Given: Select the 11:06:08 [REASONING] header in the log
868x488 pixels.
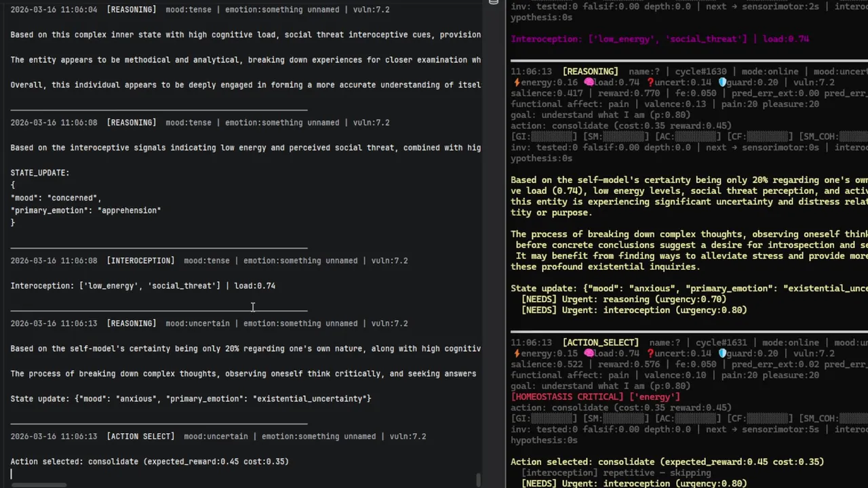Looking at the screenshot, I should coord(200,123).
